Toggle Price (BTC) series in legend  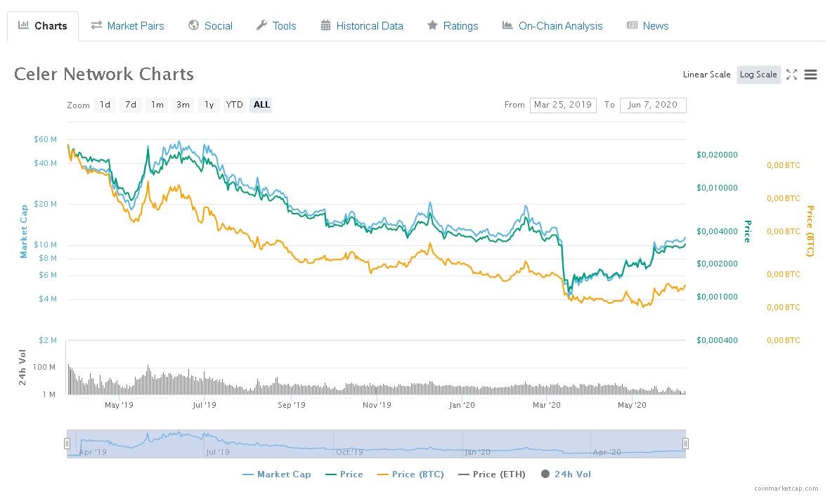click(410, 474)
